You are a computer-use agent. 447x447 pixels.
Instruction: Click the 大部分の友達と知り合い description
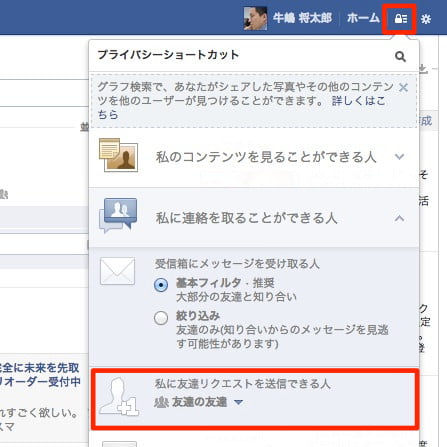236,297
